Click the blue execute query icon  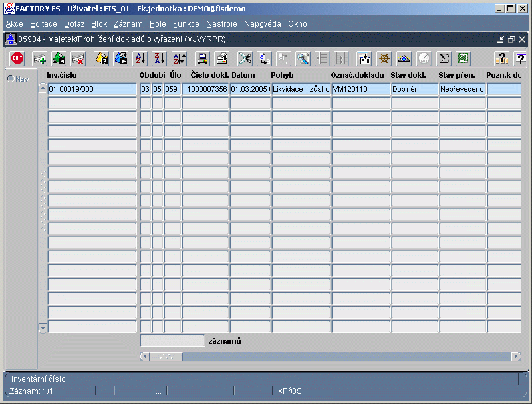[121, 58]
